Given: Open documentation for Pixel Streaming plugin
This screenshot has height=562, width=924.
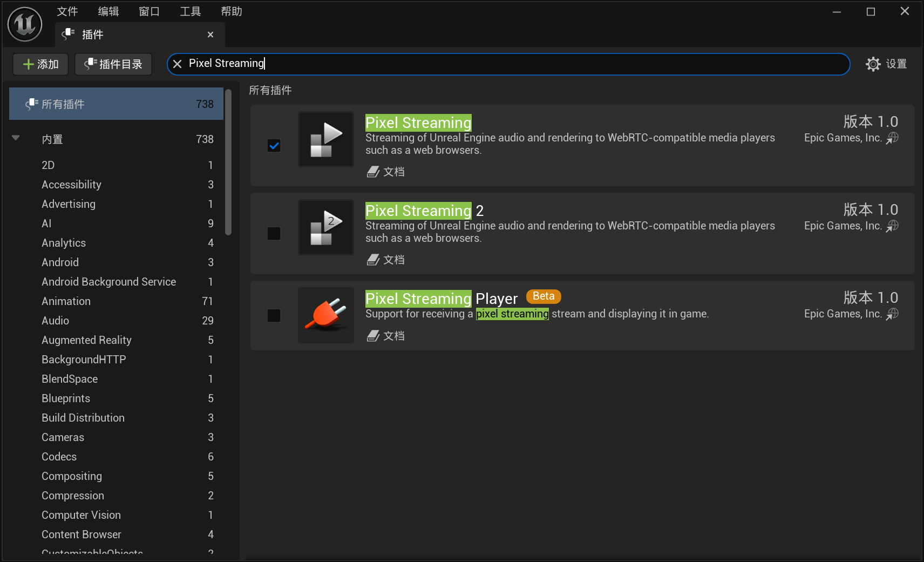Looking at the screenshot, I should pyautogui.click(x=386, y=172).
